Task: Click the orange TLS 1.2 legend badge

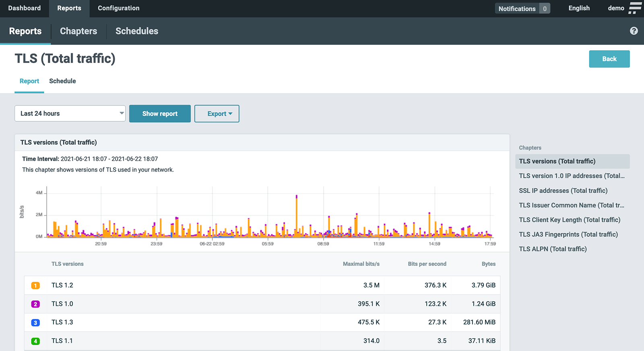Action: tap(35, 285)
